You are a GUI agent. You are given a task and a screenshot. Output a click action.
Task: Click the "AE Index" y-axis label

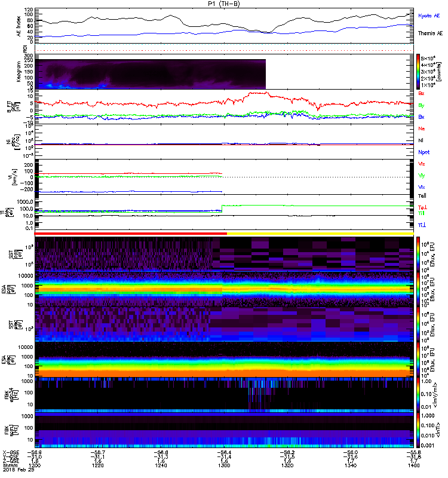(19, 26)
